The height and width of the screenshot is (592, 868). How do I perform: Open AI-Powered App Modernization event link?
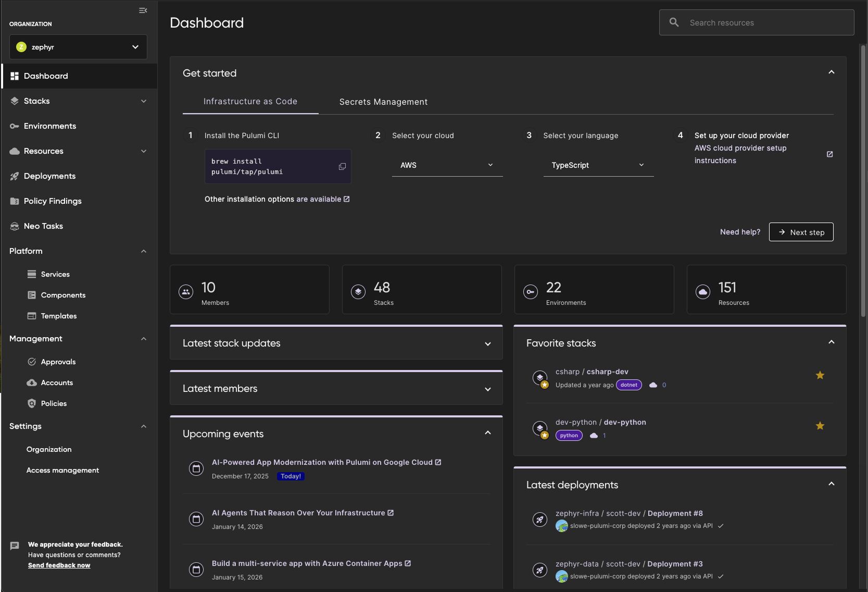(x=326, y=462)
